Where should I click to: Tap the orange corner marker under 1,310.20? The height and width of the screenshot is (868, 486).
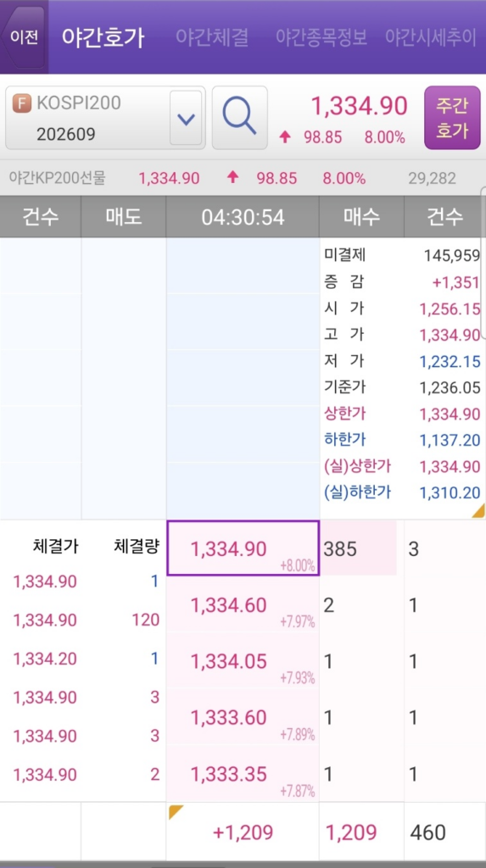tap(478, 511)
